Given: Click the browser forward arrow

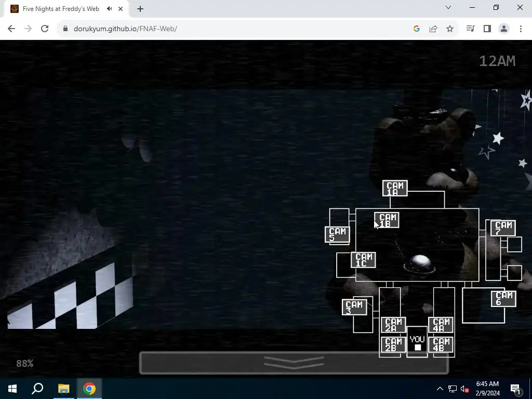Looking at the screenshot, I should 28,29.
